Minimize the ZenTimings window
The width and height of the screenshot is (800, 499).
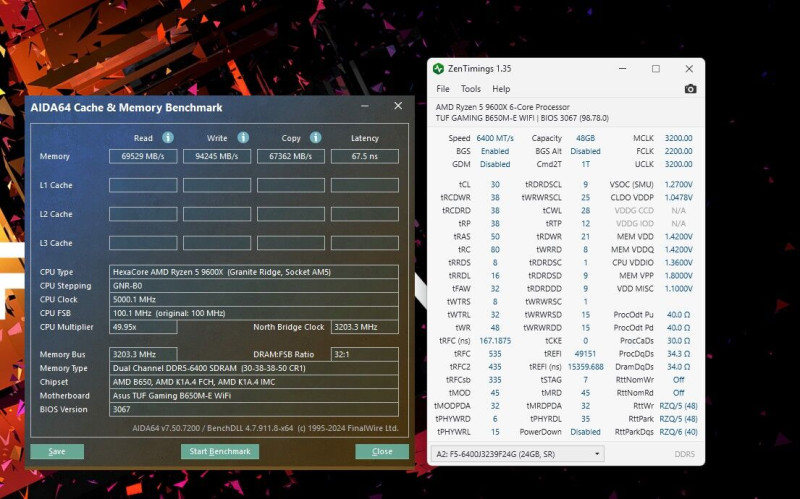pyautogui.click(x=622, y=68)
